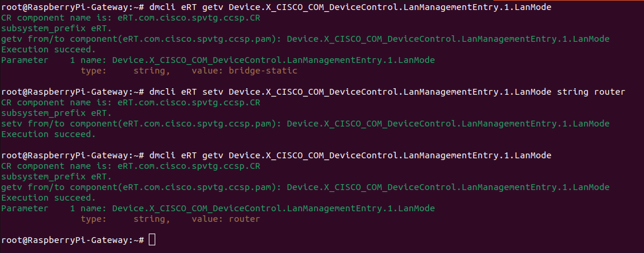The image size is (644, 253).
Task: Click 'root@RaspberryPi-Gateway' on the last empty prompt
Action: click(x=65, y=240)
